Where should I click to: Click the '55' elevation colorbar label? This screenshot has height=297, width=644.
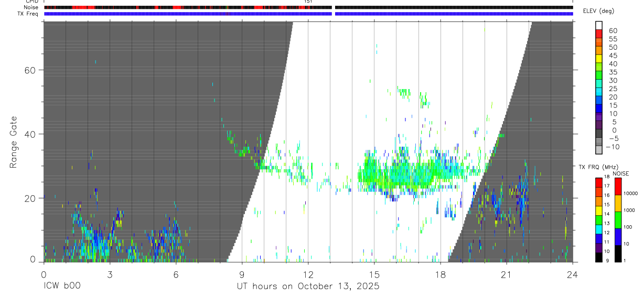coord(613,39)
